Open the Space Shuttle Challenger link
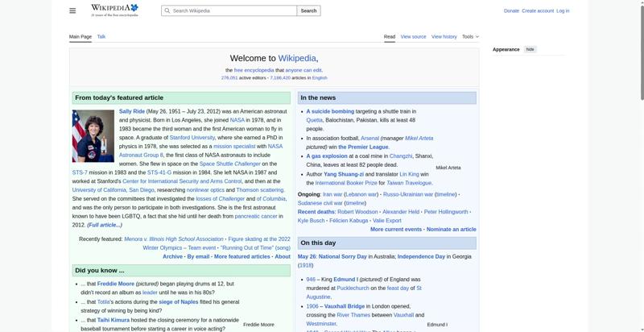This screenshot has height=332, width=644. tap(230, 164)
